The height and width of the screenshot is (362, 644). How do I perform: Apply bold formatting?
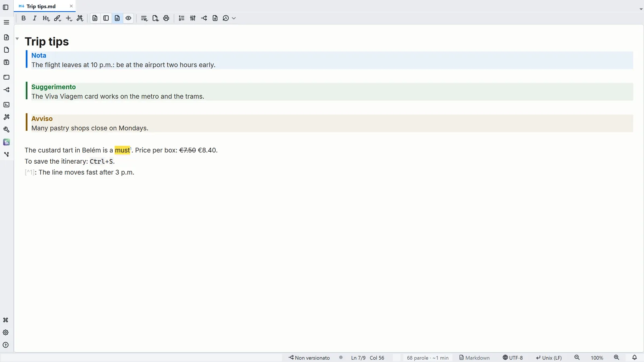pyautogui.click(x=23, y=18)
